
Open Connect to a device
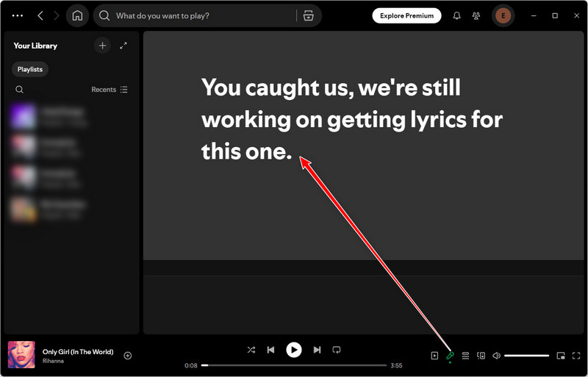(x=481, y=356)
